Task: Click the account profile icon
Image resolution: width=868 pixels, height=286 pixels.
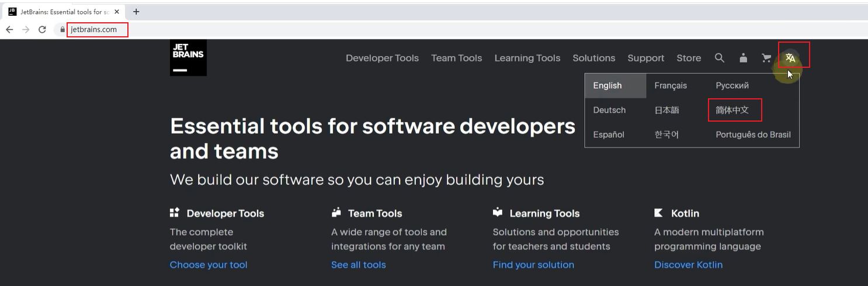Action: point(743,58)
